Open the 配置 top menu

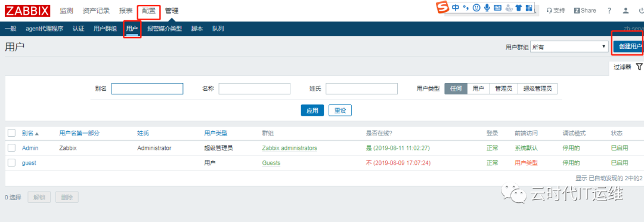click(148, 11)
